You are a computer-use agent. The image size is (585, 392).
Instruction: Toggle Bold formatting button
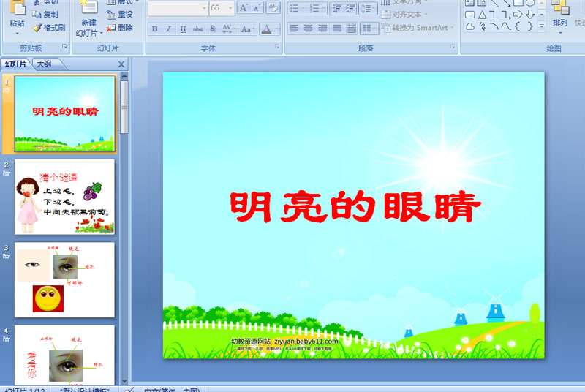tap(154, 29)
